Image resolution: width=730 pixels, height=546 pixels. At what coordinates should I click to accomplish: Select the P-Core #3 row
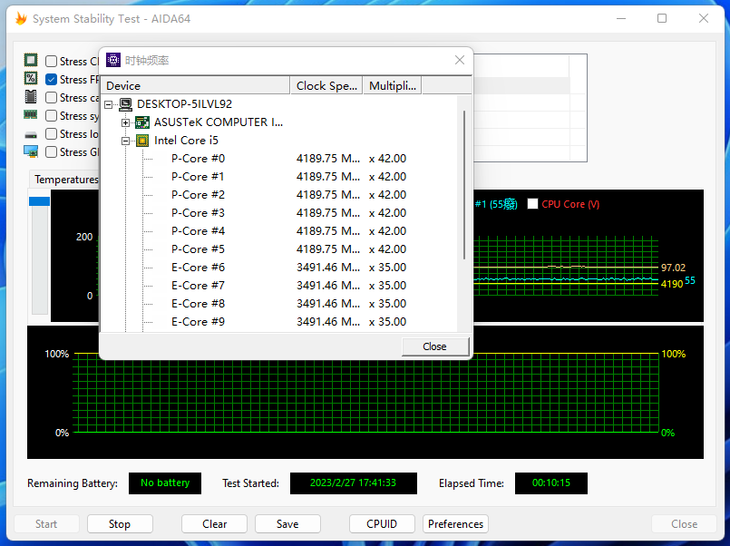tap(278, 213)
